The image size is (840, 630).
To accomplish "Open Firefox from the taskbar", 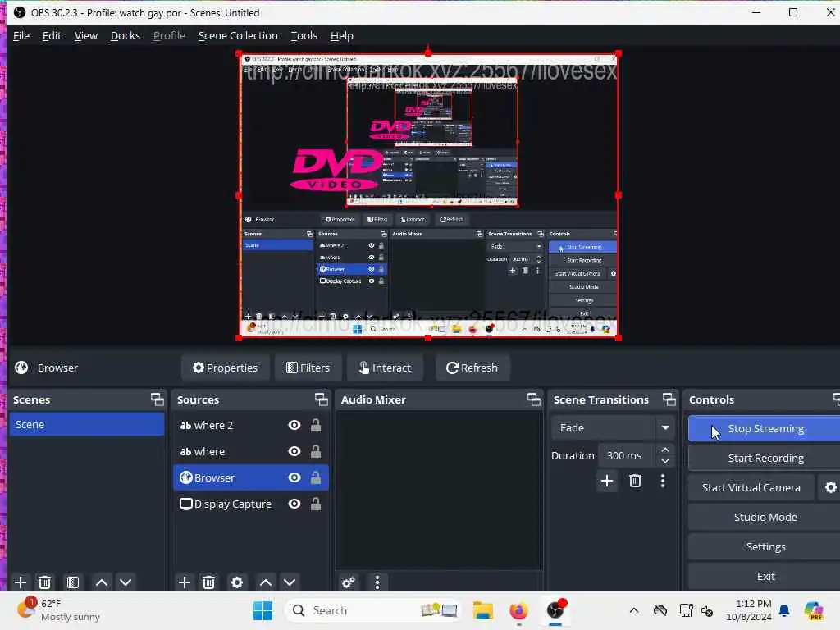I will point(518,610).
